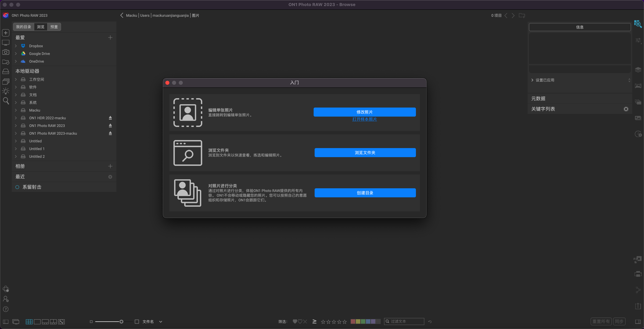This screenshot has height=329, width=644.
Task: Click the magnifier search icon in left toolbar
Action: [x=6, y=101]
